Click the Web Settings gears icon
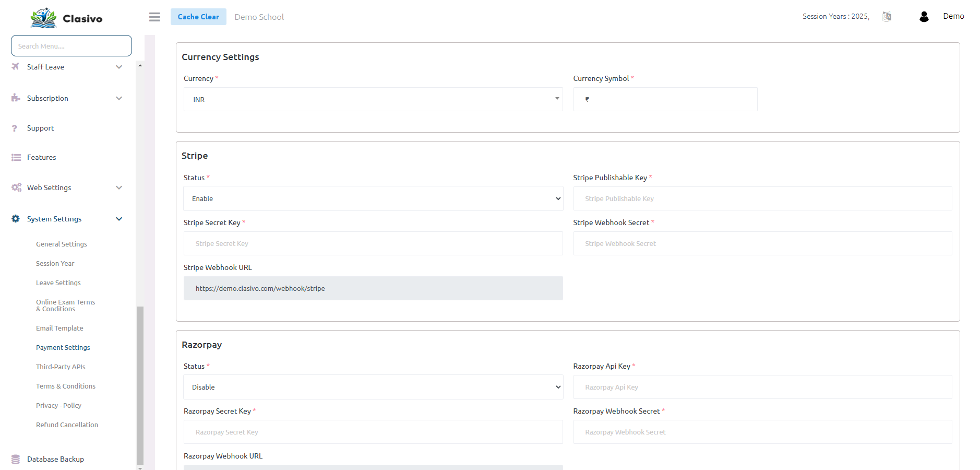 pos(17,187)
